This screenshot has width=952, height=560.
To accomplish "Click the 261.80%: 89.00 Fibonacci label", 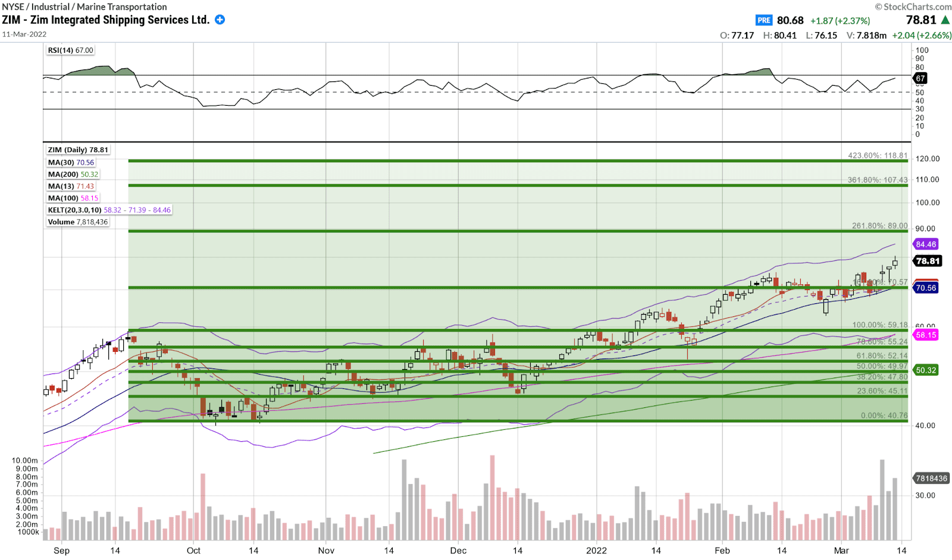I will pos(879,225).
